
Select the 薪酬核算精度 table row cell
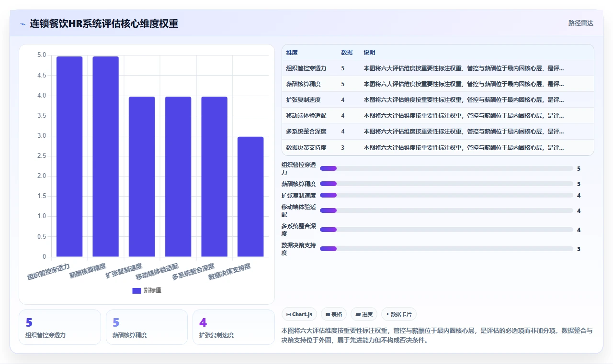coord(304,84)
